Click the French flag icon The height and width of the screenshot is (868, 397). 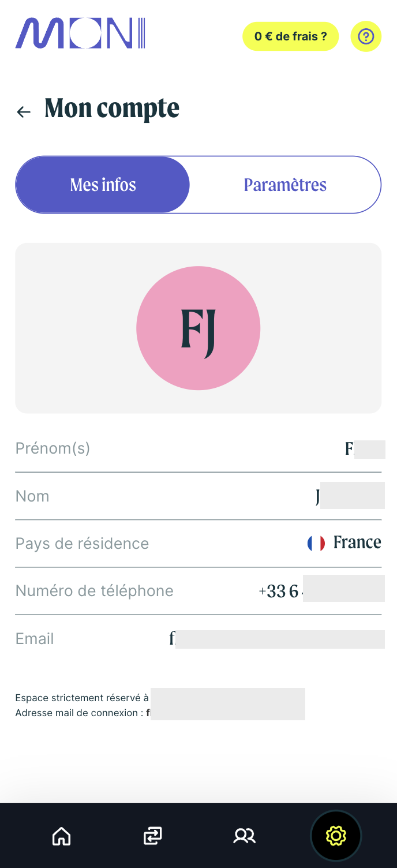coord(316,543)
